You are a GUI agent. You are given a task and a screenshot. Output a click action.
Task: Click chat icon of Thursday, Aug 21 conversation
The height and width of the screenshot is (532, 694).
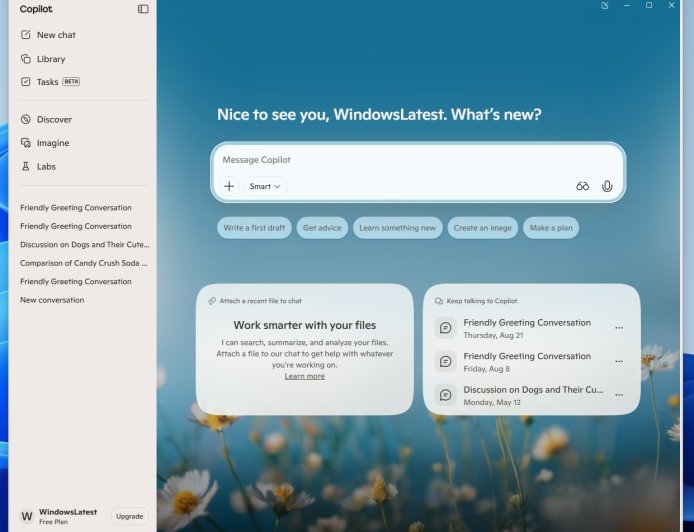tap(445, 328)
